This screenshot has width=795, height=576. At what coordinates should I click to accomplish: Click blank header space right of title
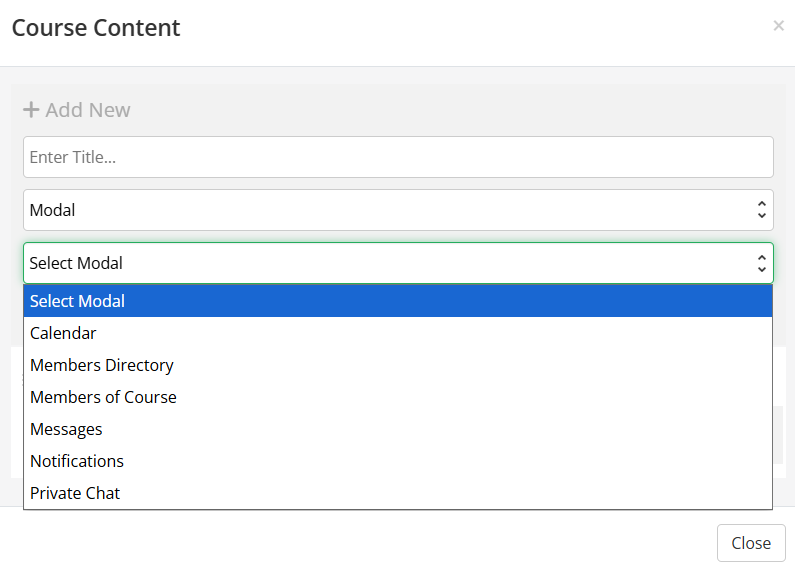470,28
